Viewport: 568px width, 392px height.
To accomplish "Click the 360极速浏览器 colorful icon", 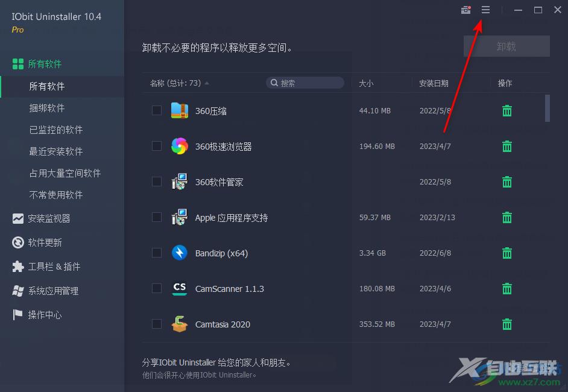I will pyautogui.click(x=179, y=146).
